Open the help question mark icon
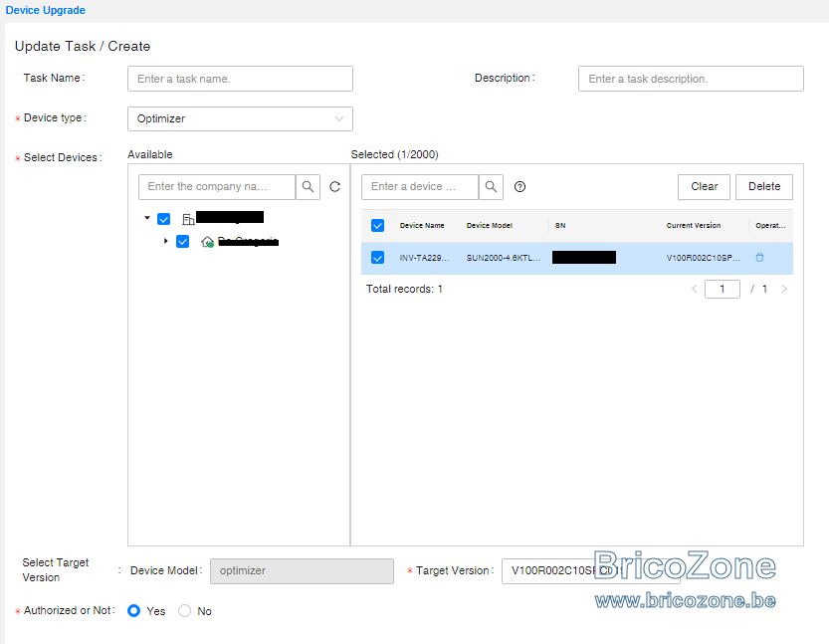The image size is (829, 644). tap(519, 187)
